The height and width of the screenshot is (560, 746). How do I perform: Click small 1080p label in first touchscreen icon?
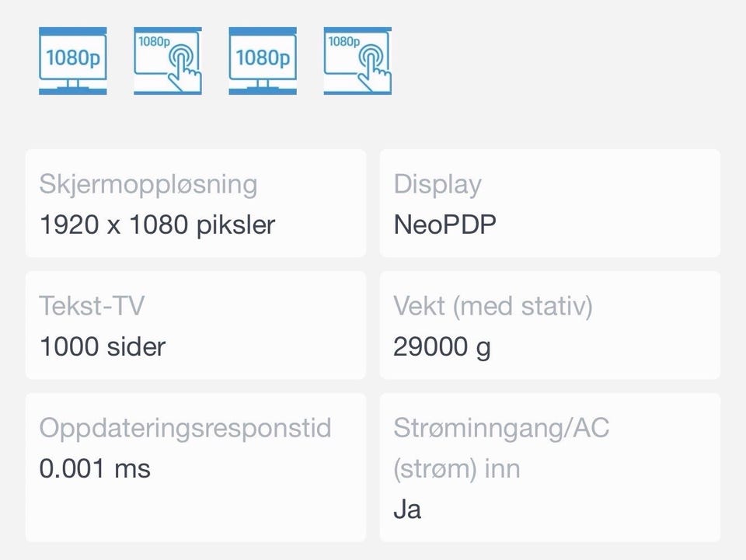[x=152, y=41]
